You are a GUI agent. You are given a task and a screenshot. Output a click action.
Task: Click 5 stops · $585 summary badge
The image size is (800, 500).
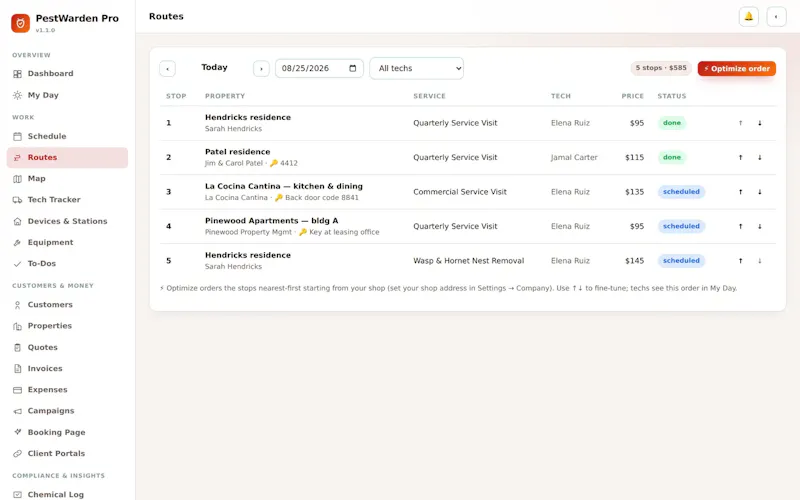click(661, 68)
